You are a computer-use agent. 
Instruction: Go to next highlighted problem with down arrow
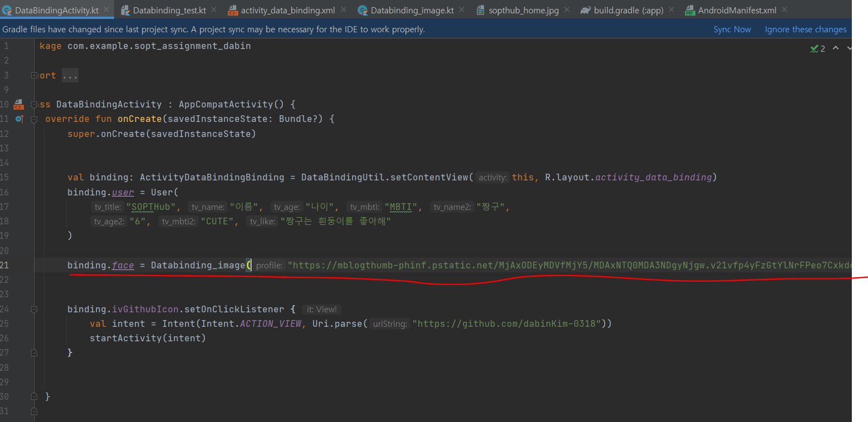point(849,48)
